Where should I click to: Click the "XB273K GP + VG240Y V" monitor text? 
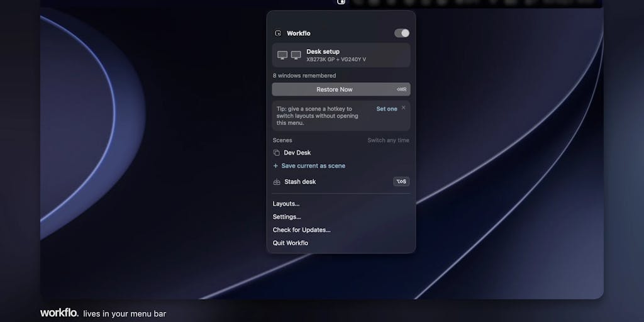pyautogui.click(x=336, y=60)
